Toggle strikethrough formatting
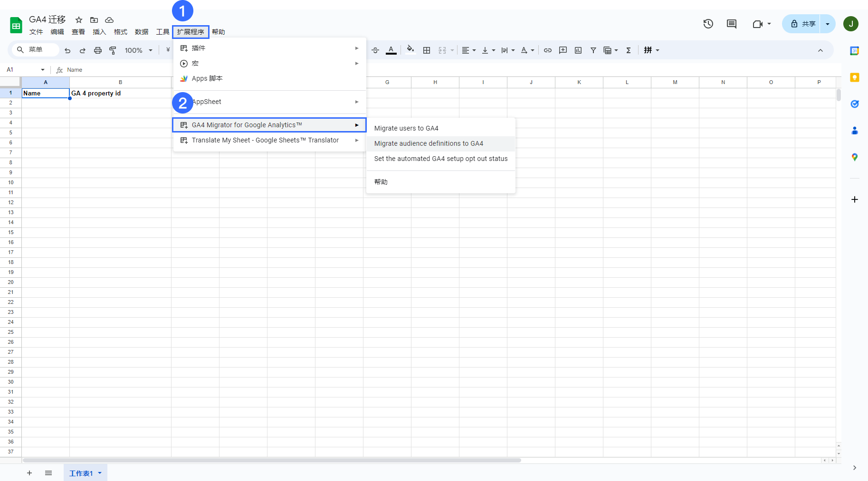Image resolution: width=868 pixels, height=481 pixels. coord(375,50)
